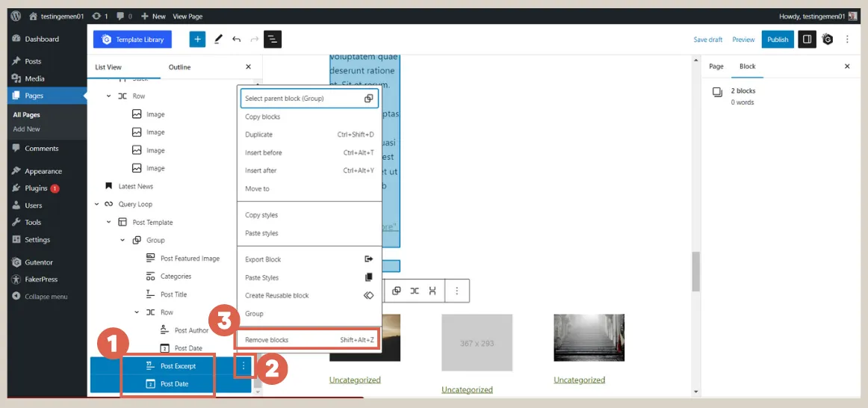
Task: Click Save draft
Action: (708, 40)
